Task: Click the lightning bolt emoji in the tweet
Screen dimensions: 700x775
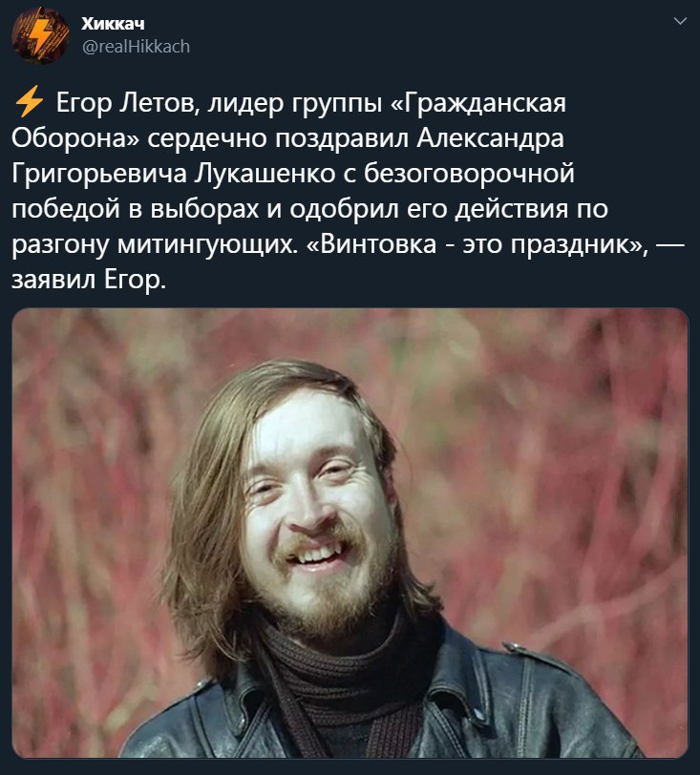Action: click(29, 101)
